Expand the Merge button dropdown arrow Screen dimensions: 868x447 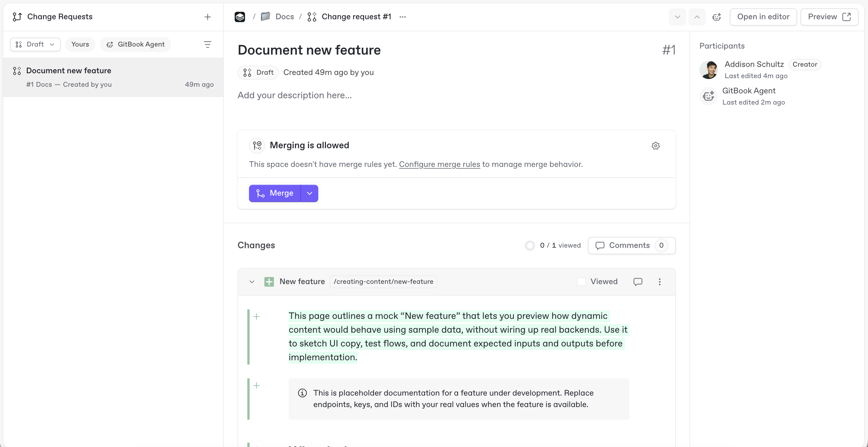309,193
